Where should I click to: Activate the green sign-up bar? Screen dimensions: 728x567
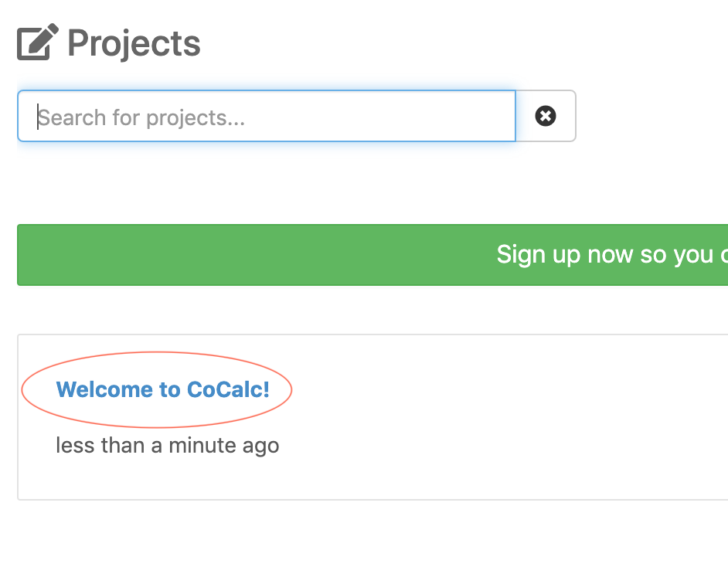(371, 255)
